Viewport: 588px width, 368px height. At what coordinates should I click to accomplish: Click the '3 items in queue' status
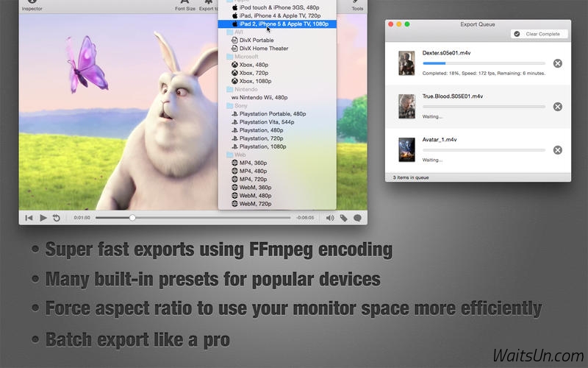[411, 177]
